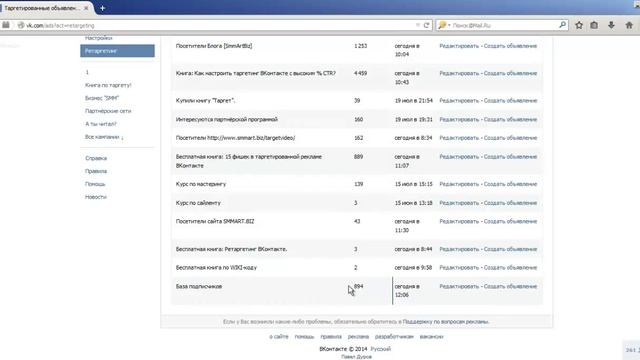Open Павел Дуров footer link

coord(356,357)
